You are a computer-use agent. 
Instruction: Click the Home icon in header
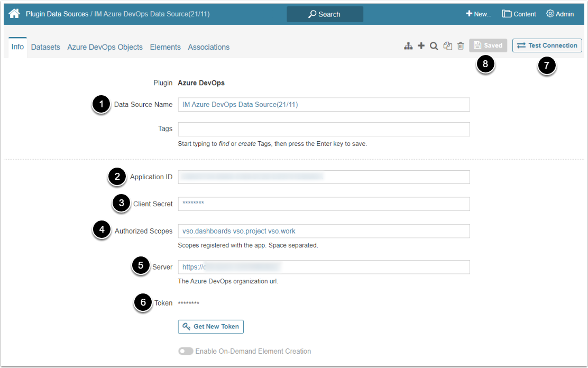coord(14,14)
